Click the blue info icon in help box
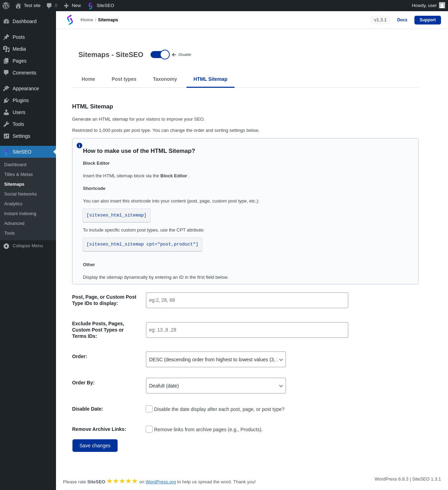The height and width of the screenshot is (490, 448). click(79, 145)
